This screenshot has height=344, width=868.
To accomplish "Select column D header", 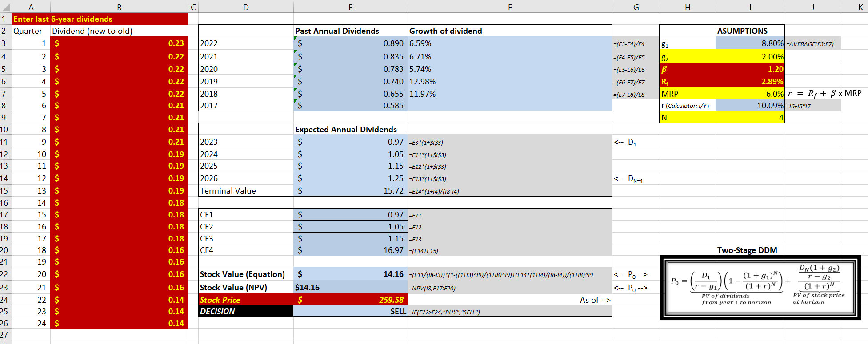I will point(246,7).
